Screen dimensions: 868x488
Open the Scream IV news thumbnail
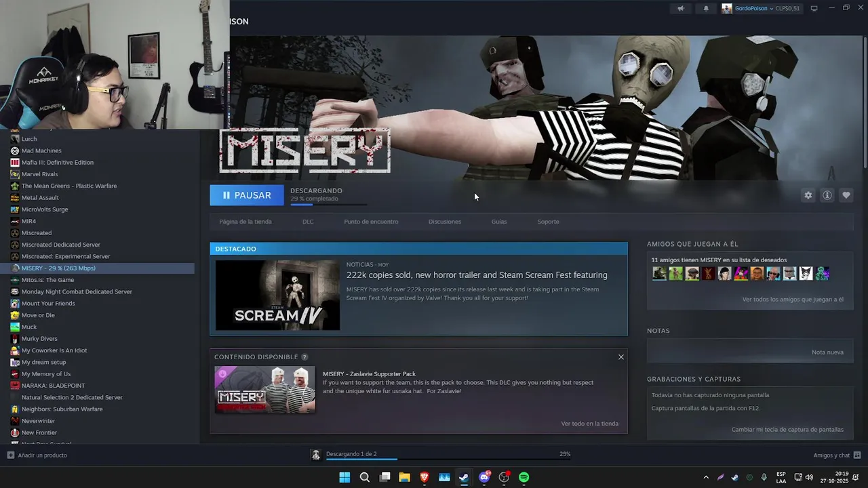pos(277,295)
